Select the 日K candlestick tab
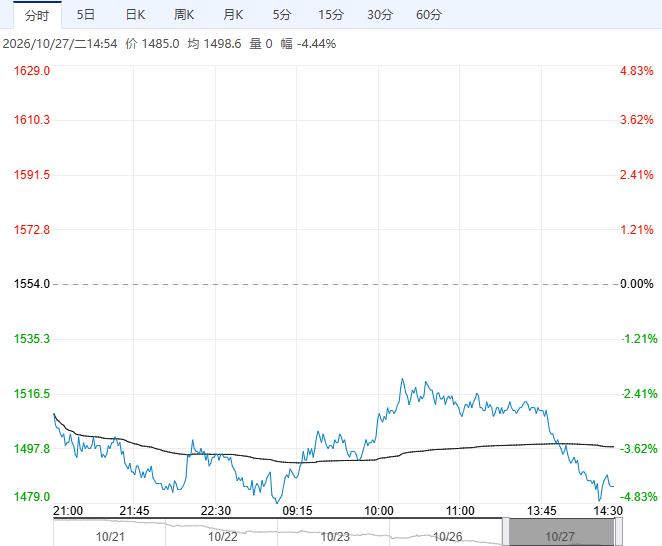 click(x=135, y=15)
